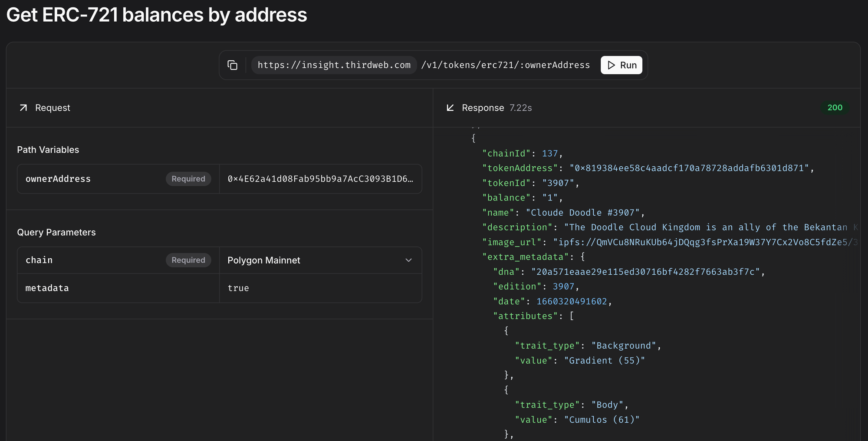Image resolution: width=868 pixels, height=441 pixels.
Task: Click the "attributes" key line
Action: 533,316
